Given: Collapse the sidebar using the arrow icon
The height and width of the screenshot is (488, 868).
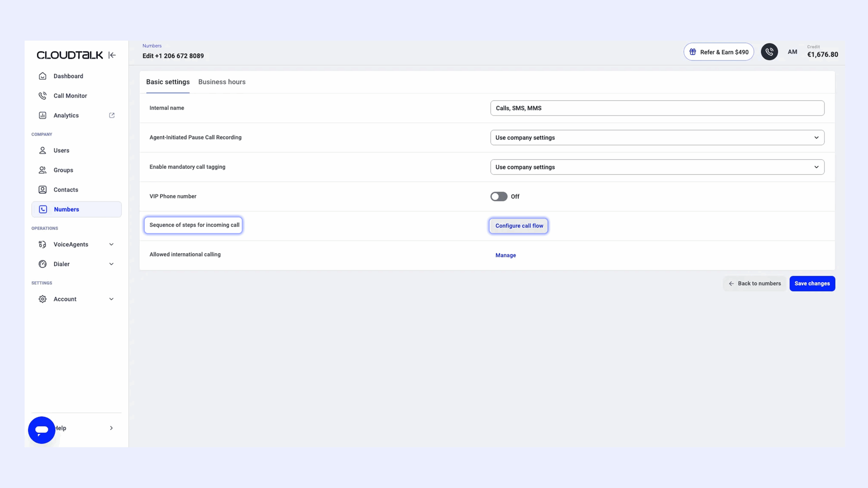Looking at the screenshot, I should pyautogui.click(x=112, y=55).
